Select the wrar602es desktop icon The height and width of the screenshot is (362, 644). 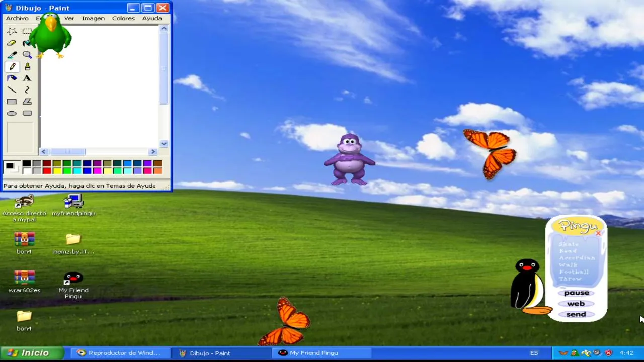click(24, 282)
